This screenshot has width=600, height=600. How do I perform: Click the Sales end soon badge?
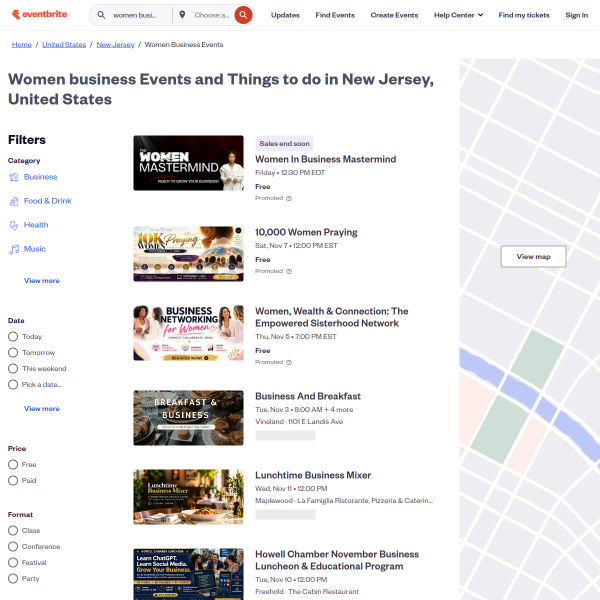coord(284,143)
